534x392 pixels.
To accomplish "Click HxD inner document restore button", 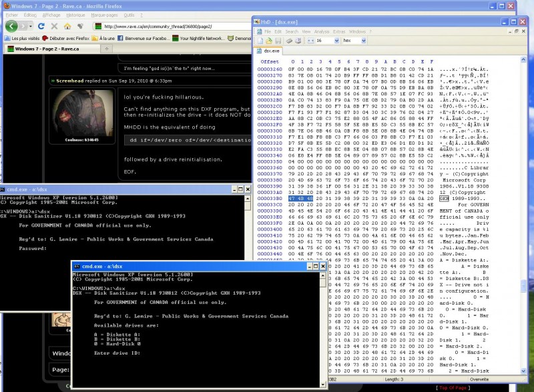I will pyautogui.click(x=517, y=31).
